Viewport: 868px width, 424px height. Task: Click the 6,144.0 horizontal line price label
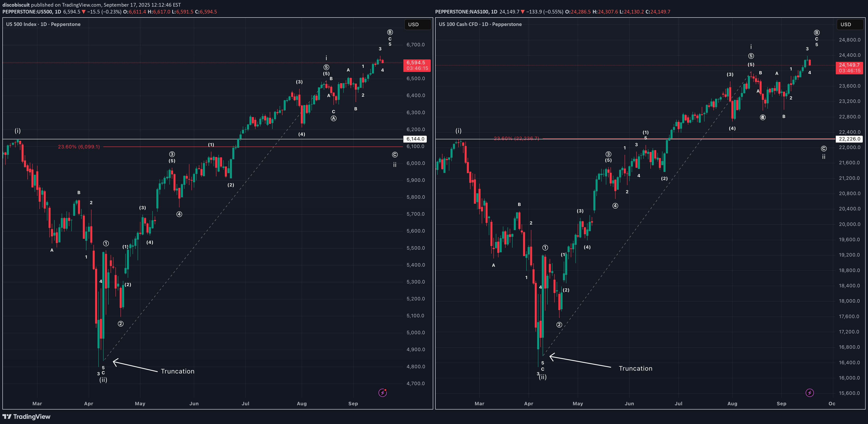tap(415, 139)
